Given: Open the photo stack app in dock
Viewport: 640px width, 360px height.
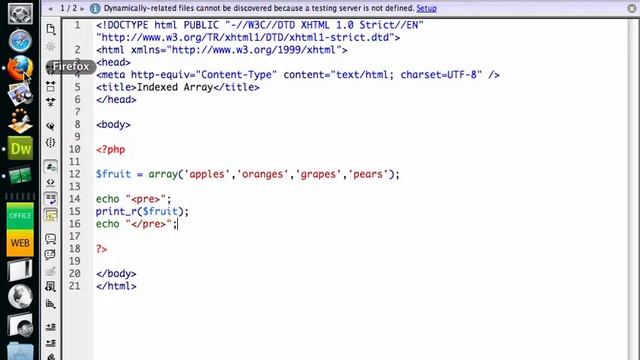Looking at the screenshot, I should pos(20,94).
